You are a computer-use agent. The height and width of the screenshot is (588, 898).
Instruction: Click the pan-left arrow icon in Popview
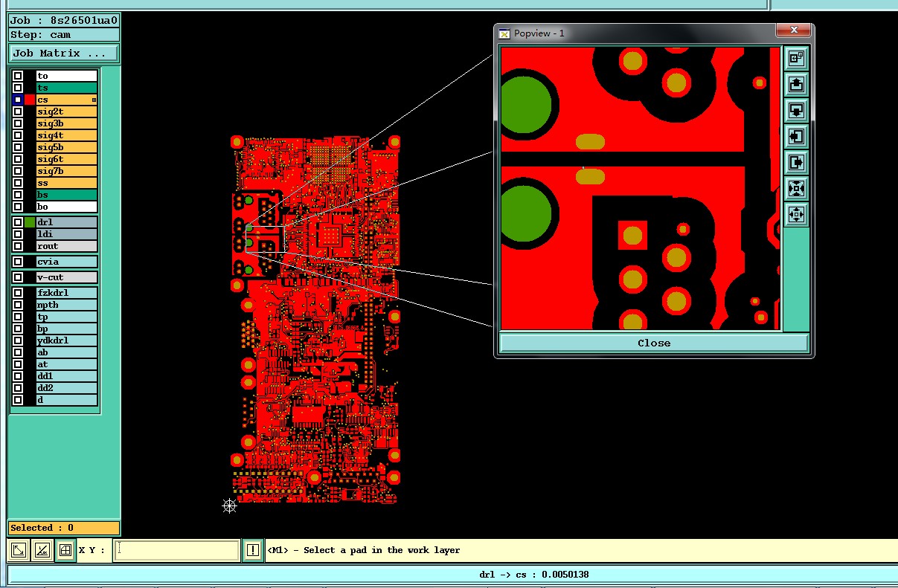tap(796, 137)
